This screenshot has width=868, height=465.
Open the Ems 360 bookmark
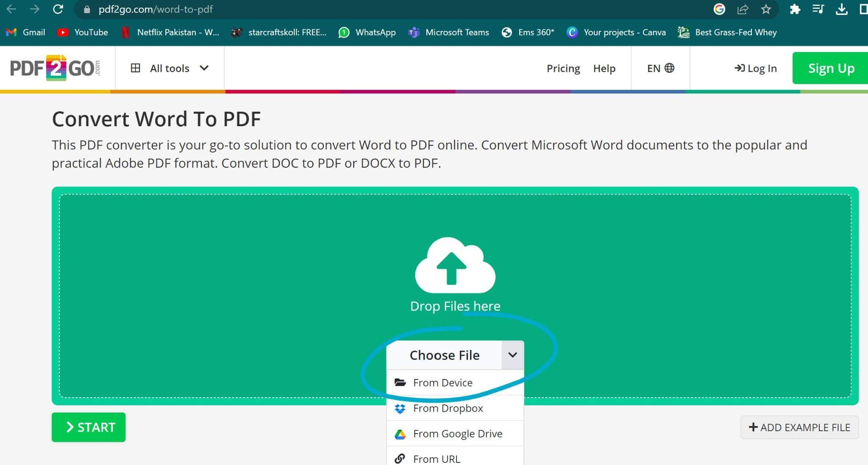click(x=528, y=32)
